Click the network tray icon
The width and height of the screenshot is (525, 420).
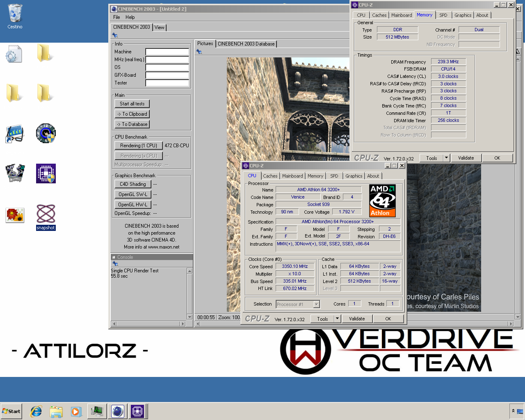point(520,411)
